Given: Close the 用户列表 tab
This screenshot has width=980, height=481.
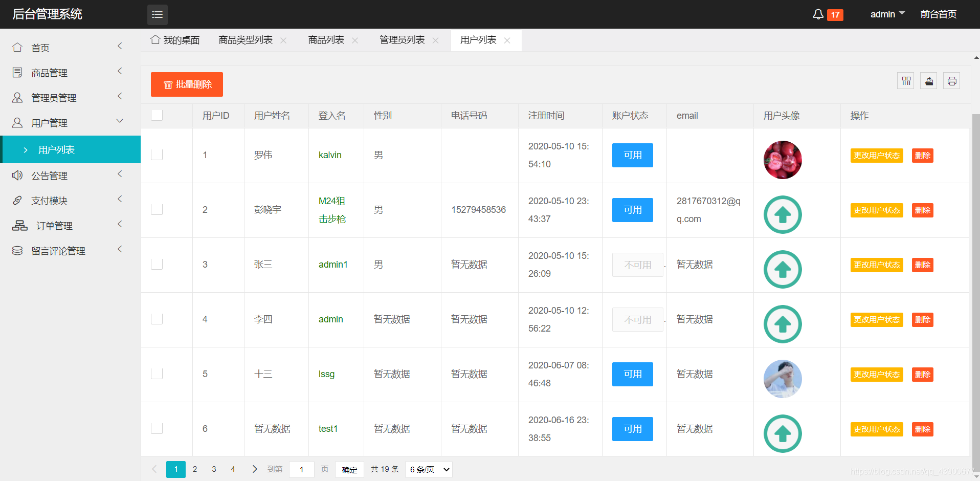Looking at the screenshot, I should pos(507,40).
